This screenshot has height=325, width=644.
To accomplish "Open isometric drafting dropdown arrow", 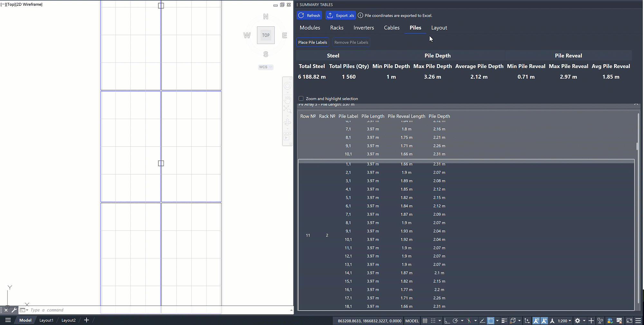I will tap(476, 320).
